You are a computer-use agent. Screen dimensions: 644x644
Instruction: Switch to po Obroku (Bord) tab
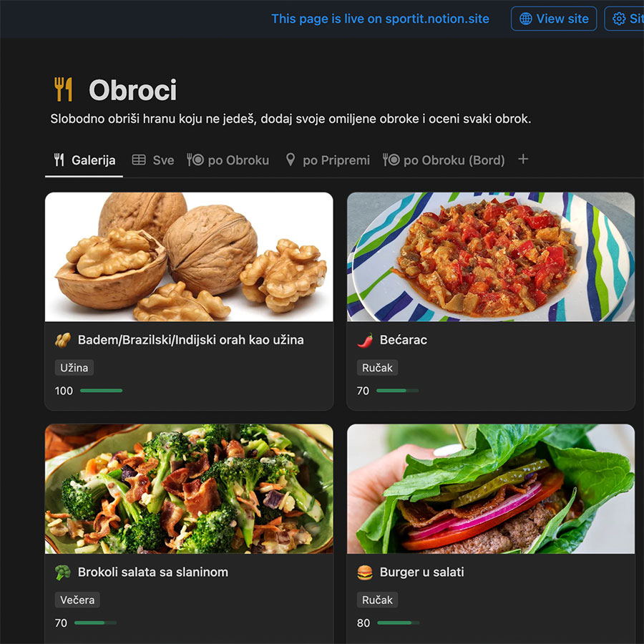[x=444, y=160]
